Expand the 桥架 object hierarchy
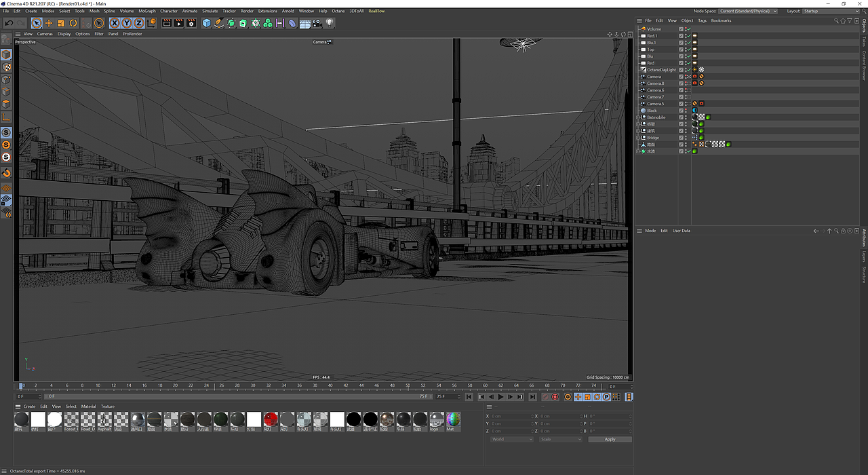The image size is (868, 475). 638,124
